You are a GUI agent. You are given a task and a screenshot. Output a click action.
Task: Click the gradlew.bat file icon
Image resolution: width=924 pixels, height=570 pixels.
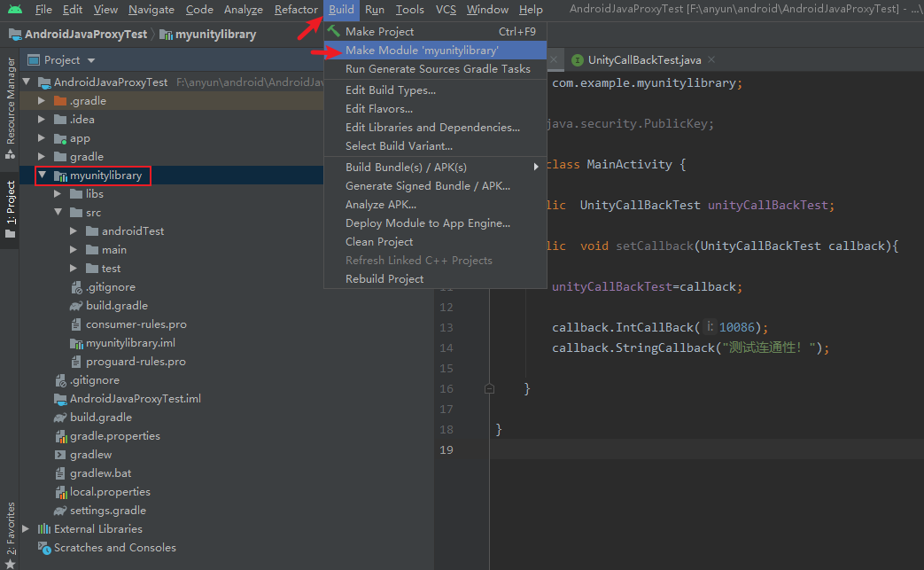tap(60, 473)
